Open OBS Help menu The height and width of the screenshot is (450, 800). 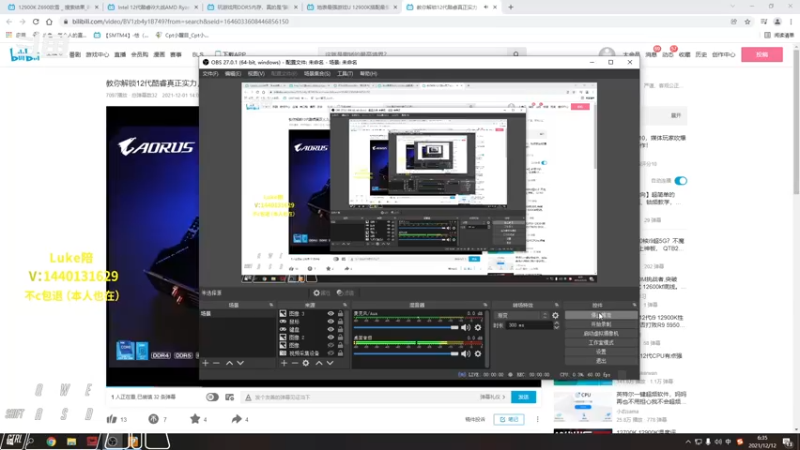coord(368,73)
